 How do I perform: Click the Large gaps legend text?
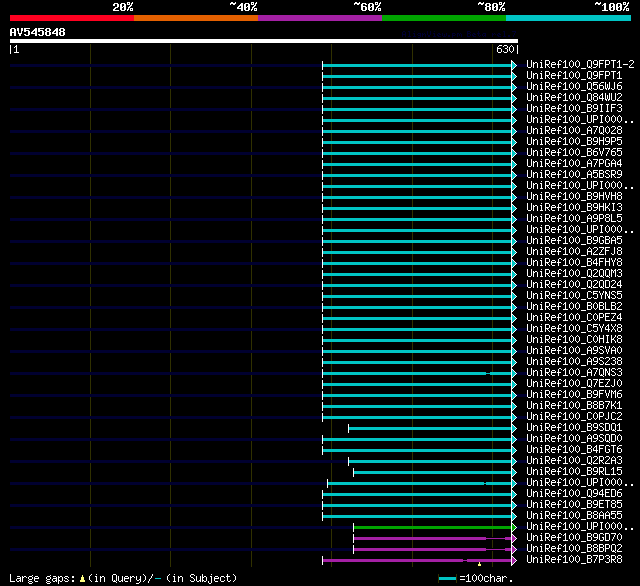(123, 578)
